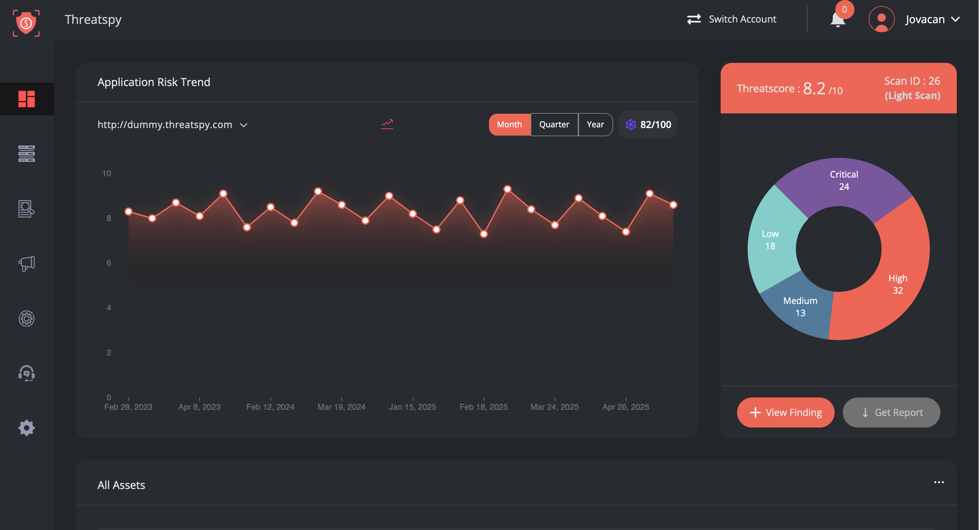This screenshot has height=530, width=980.
Task: Open the megaphone announcements icon
Action: (27, 264)
